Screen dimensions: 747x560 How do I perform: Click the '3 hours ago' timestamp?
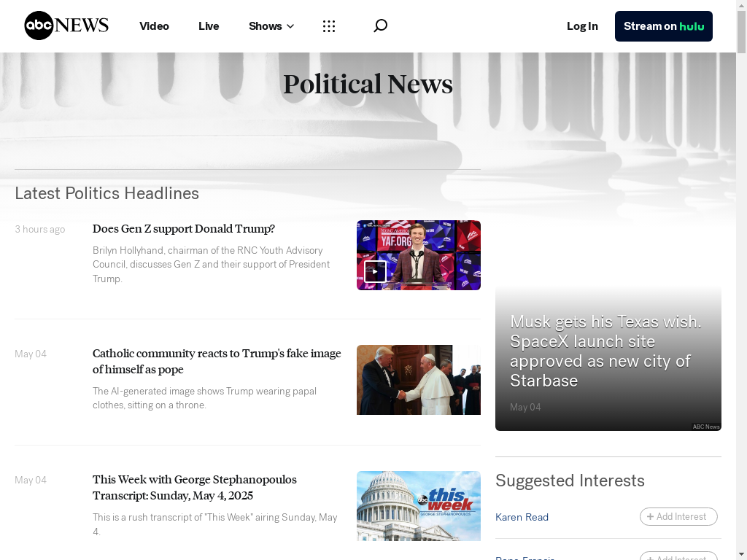pos(40,229)
